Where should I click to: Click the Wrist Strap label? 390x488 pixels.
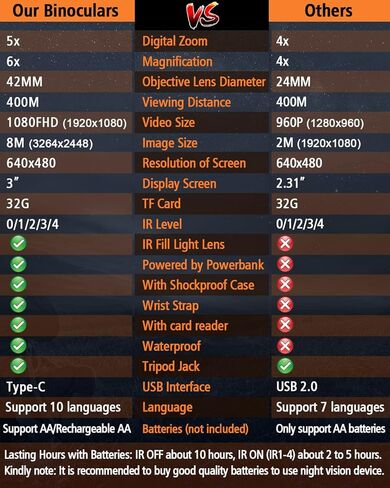pos(170,306)
